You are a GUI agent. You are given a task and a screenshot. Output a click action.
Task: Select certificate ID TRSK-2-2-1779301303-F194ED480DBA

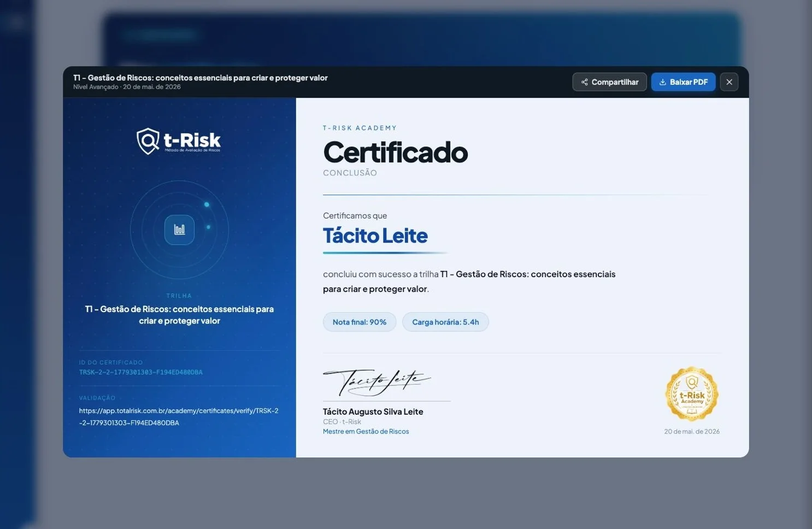pos(141,372)
